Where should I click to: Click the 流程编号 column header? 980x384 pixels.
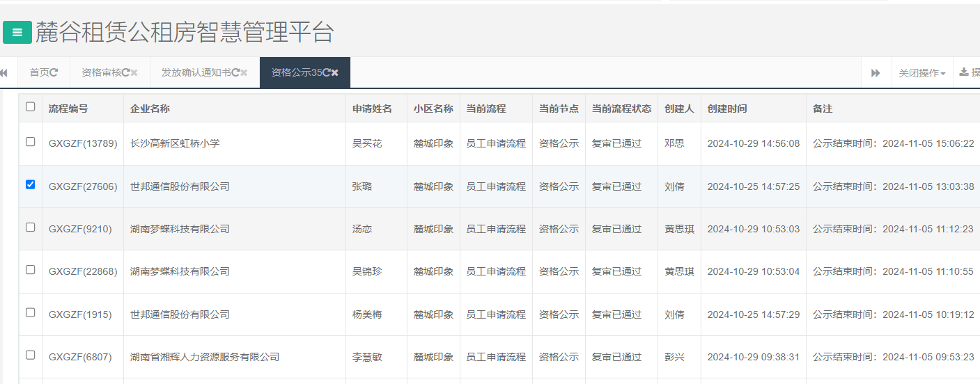coord(68,109)
